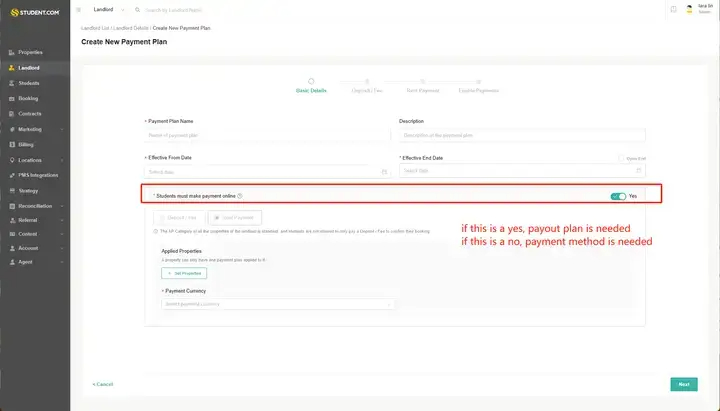
Task: Click the Billing sidebar icon
Action: point(12,145)
